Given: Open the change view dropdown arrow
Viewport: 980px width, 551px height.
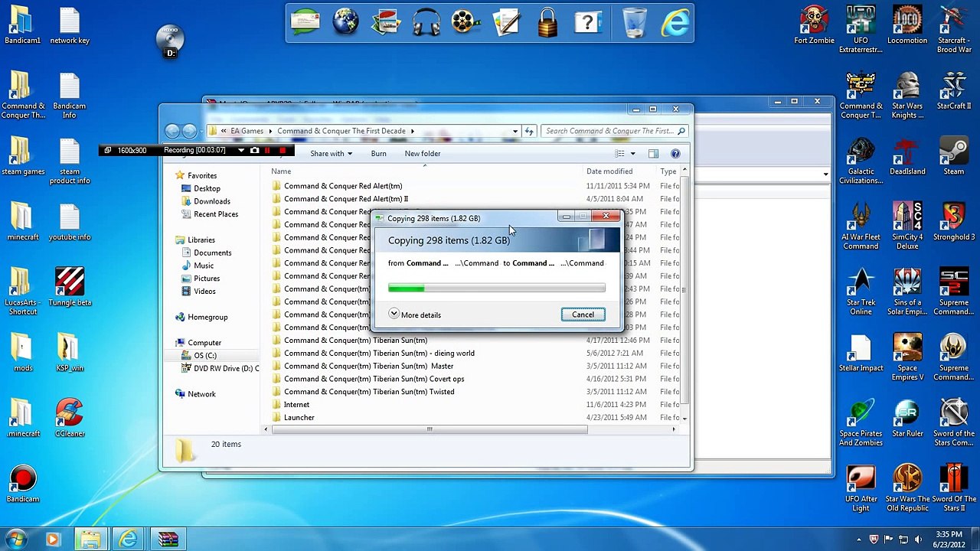Looking at the screenshot, I should [x=632, y=154].
